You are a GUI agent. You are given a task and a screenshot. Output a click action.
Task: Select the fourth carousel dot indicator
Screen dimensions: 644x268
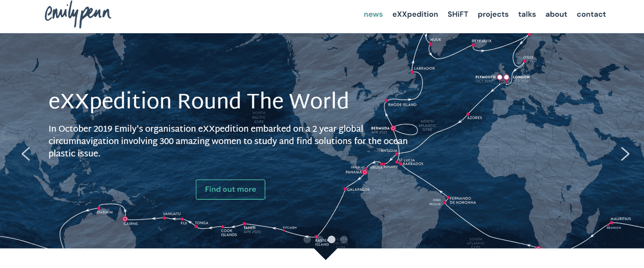tap(344, 240)
